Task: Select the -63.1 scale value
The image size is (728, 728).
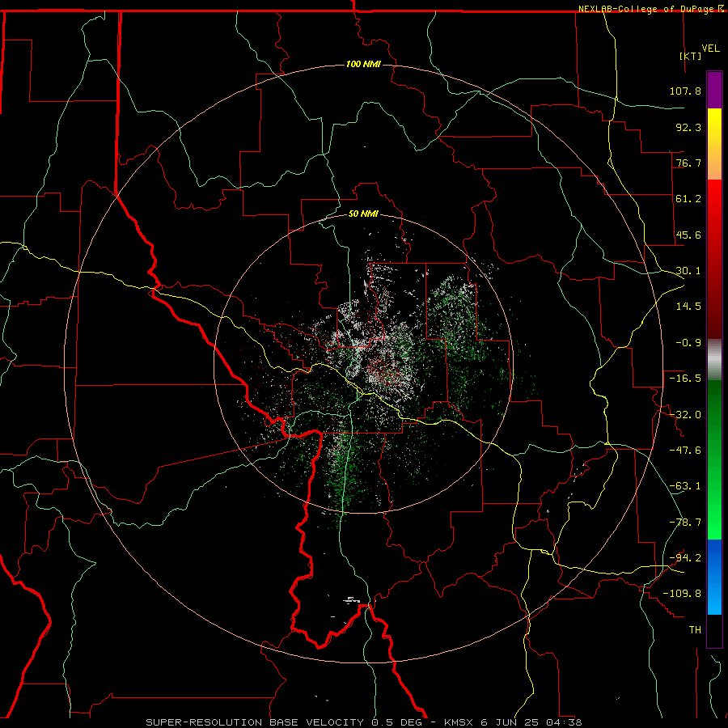Action: pos(685,486)
